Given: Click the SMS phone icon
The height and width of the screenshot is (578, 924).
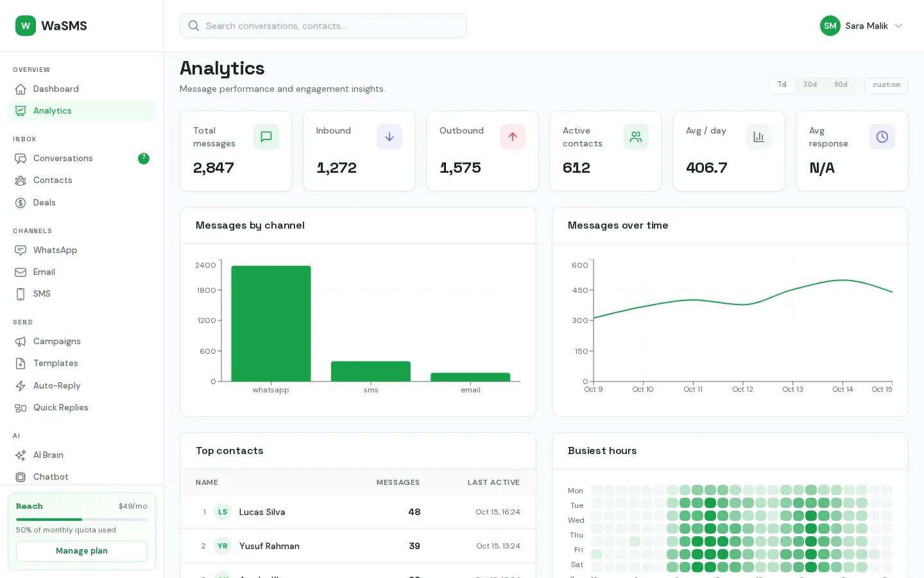Looking at the screenshot, I should click(x=21, y=294).
